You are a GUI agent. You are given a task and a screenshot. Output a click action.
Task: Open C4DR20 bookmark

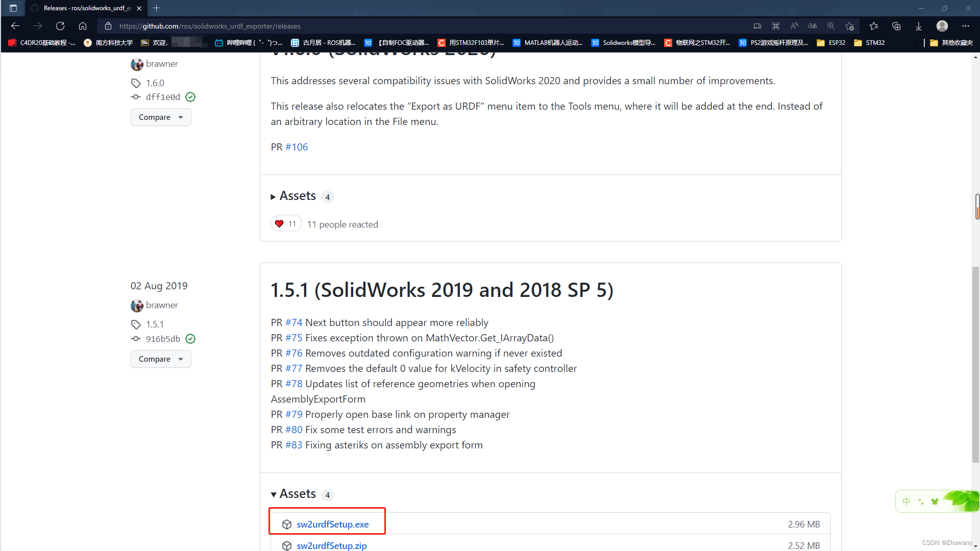42,43
